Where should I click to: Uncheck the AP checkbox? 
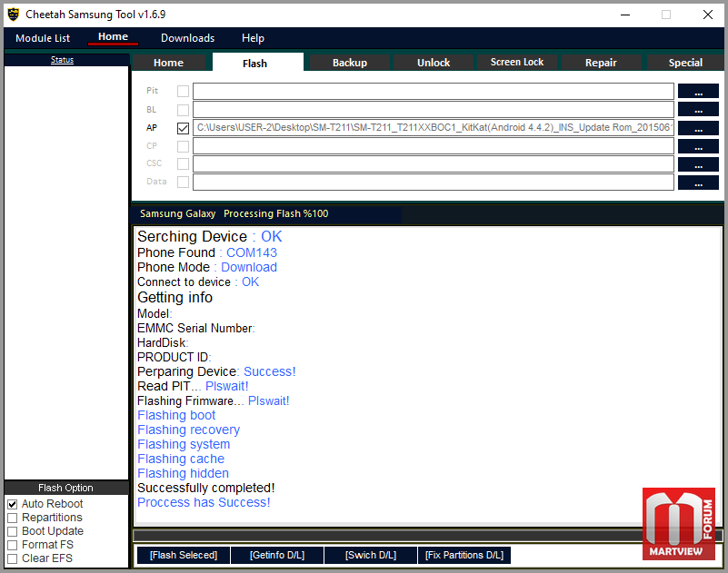(183, 128)
